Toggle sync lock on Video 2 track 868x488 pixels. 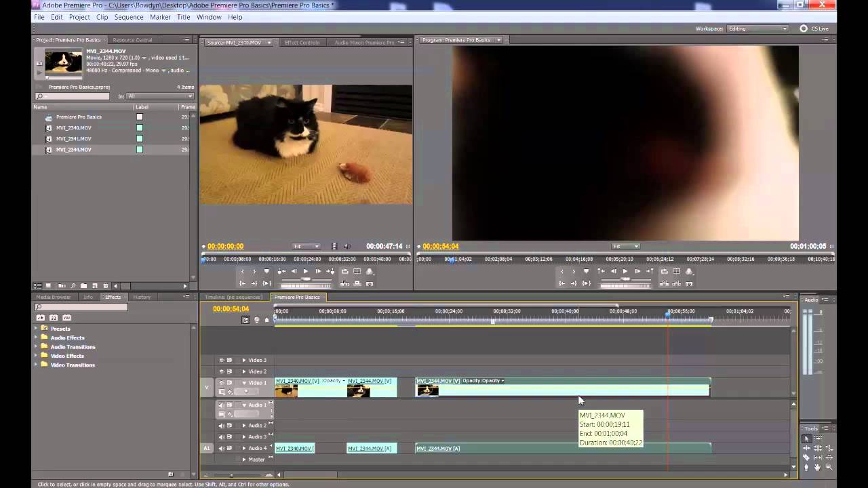coord(229,371)
